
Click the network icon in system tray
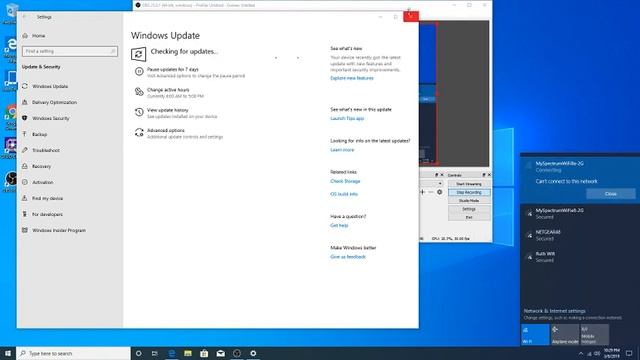point(589,353)
